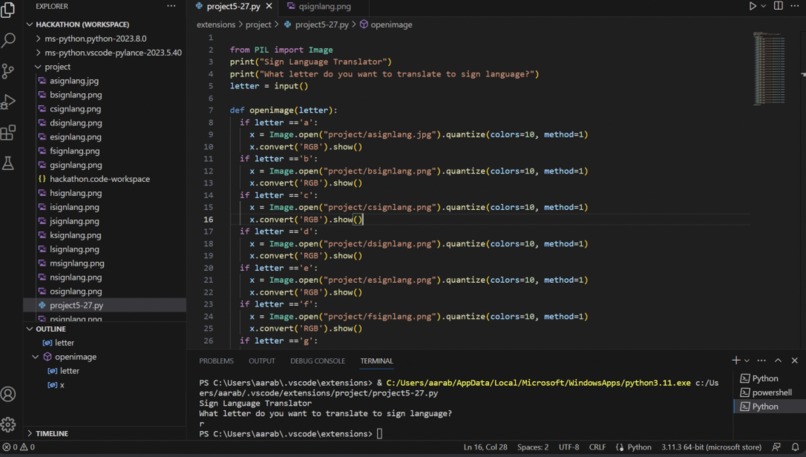Open the Manage settings gear
Viewport: 806px width, 457px height.
(8, 425)
